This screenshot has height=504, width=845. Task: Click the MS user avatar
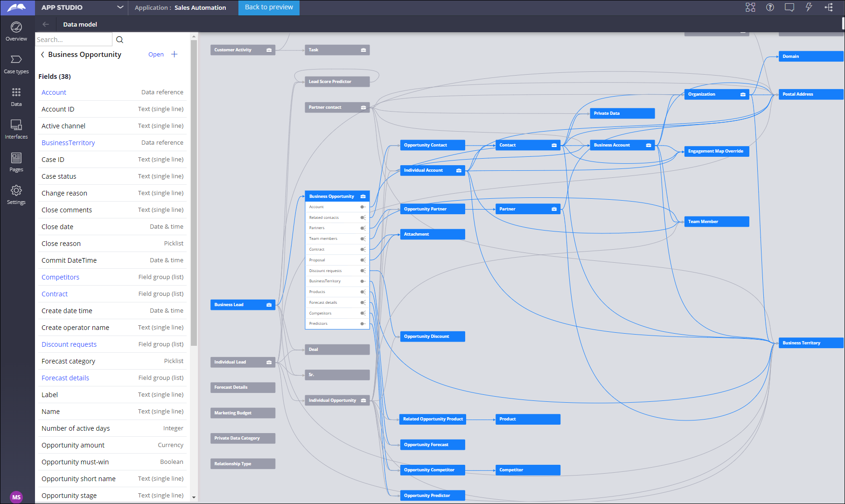(x=16, y=497)
